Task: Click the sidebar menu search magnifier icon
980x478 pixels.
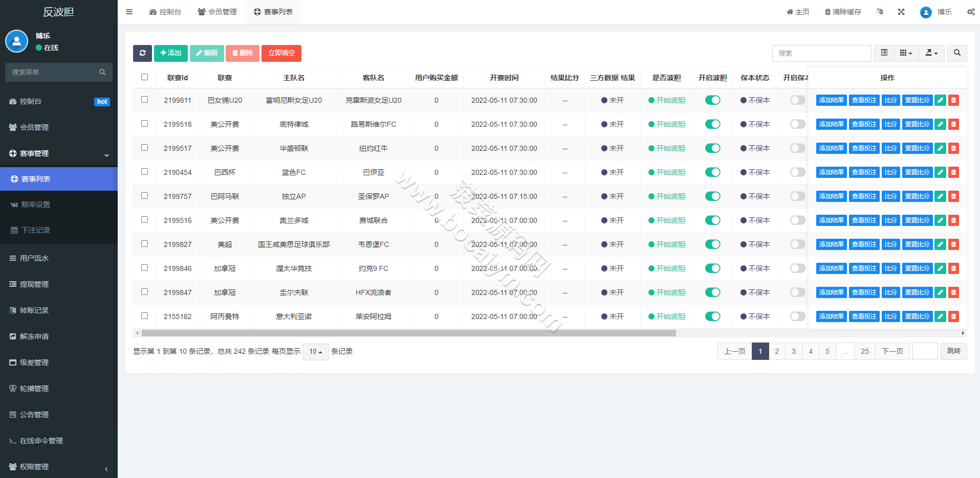Action: [x=102, y=72]
